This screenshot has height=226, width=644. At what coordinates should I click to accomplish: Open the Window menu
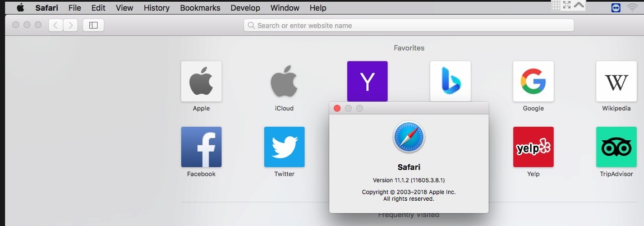pyautogui.click(x=283, y=8)
